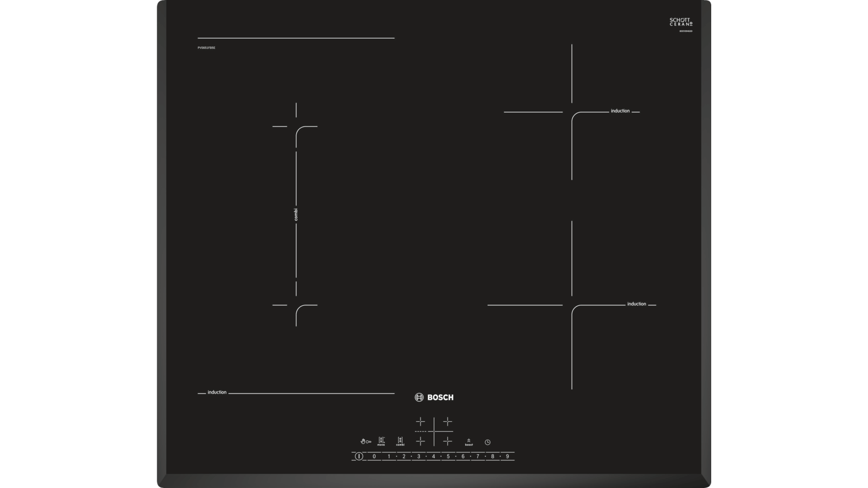Tap the boost double-arrow symbol
868x488 pixels.
[x=469, y=442]
